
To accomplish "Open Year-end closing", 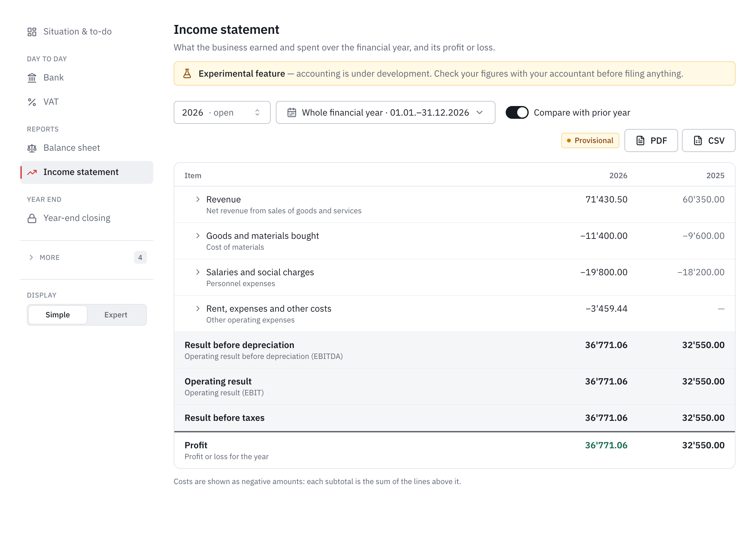I will tap(87, 218).
